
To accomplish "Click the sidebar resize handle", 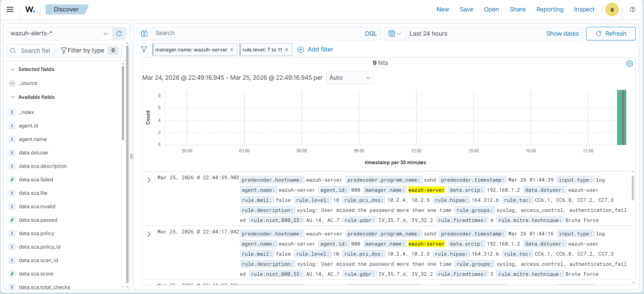I will [x=132, y=156].
